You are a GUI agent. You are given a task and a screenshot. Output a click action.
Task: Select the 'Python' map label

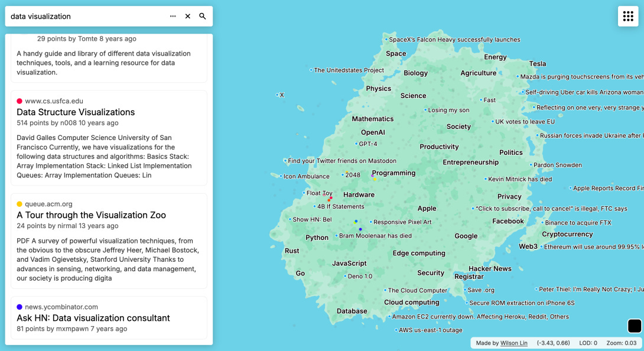click(x=317, y=238)
